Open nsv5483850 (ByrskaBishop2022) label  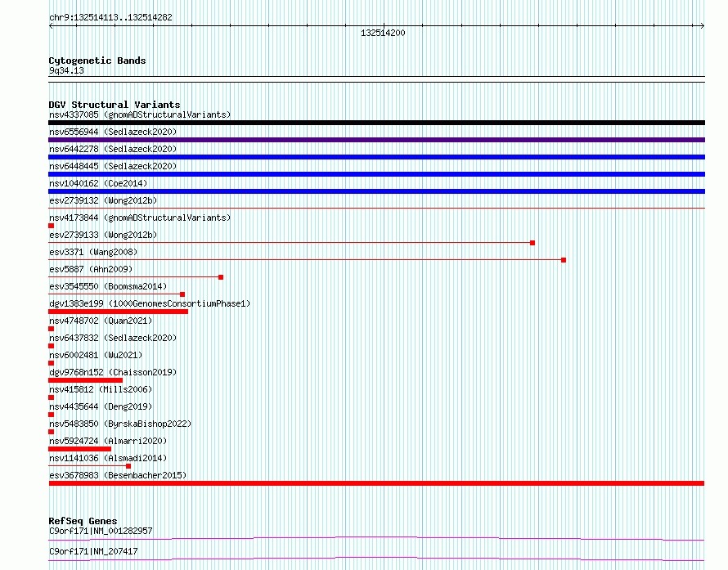[x=120, y=424]
